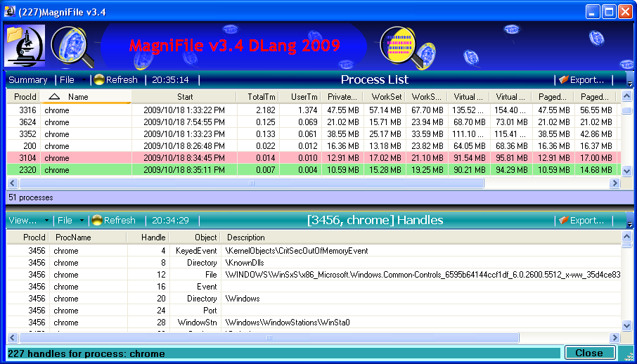The width and height of the screenshot is (637, 364).
Task: Click handles list scroll down arrow
Action: (626, 325)
